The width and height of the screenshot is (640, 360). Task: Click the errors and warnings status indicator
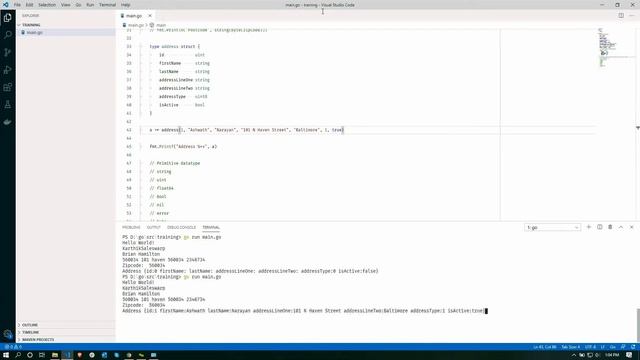click(x=13, y=347)
